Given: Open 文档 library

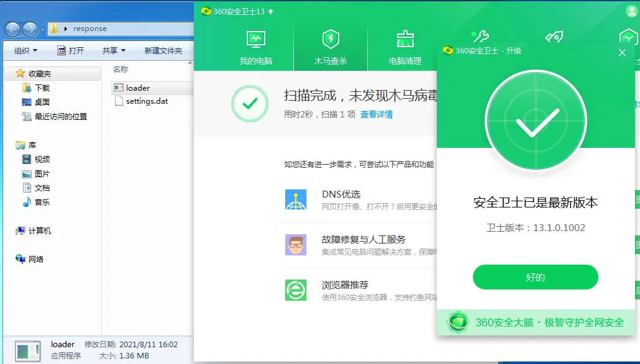Looking at the screenshot, I should point(42,188).
